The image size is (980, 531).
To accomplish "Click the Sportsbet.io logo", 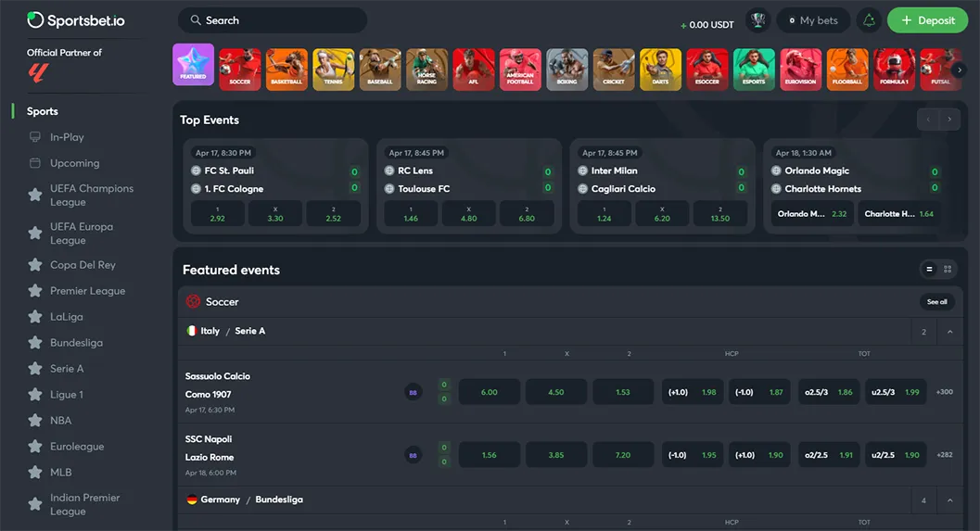I will [x=76, y=20].
